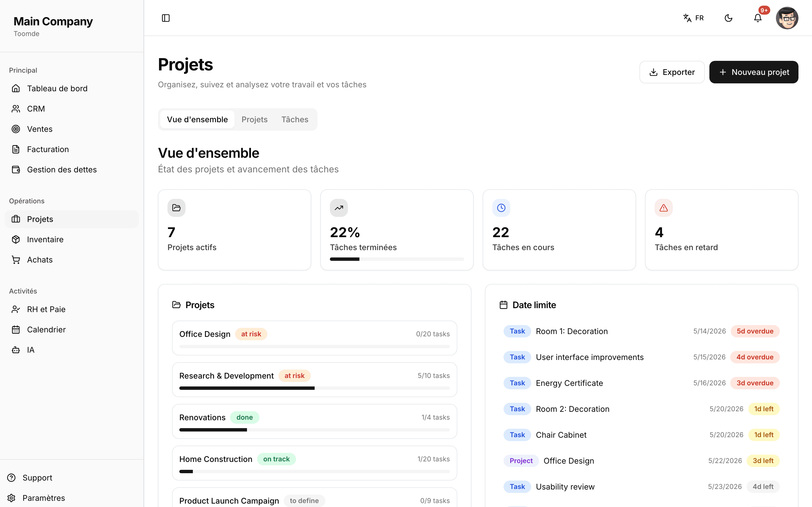This screenshot has width=812, height=507.
Task: Open the user avatar menu
Action: pos(787,18)
